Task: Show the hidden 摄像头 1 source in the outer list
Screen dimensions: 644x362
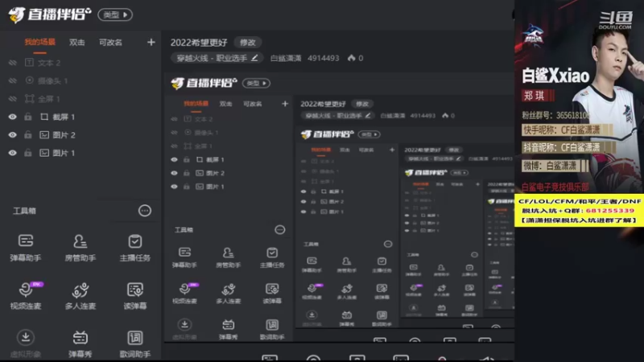Action: [x=13, y=81]
